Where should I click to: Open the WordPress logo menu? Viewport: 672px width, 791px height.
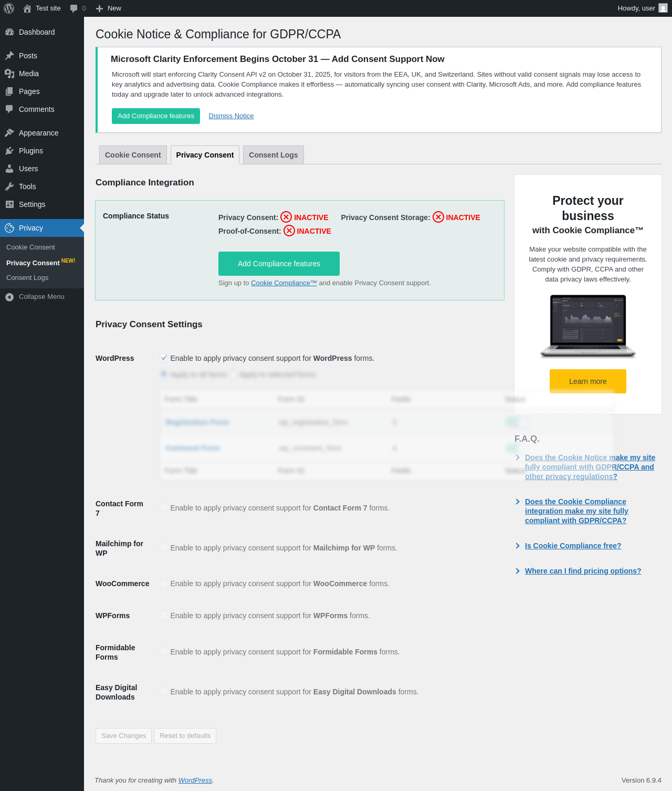click(x=9, y=8)
